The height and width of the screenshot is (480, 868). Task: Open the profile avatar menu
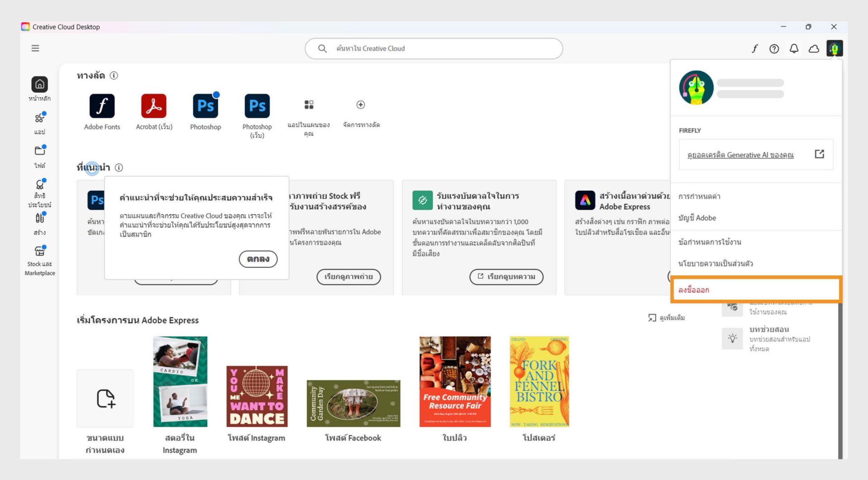point(835,48)
